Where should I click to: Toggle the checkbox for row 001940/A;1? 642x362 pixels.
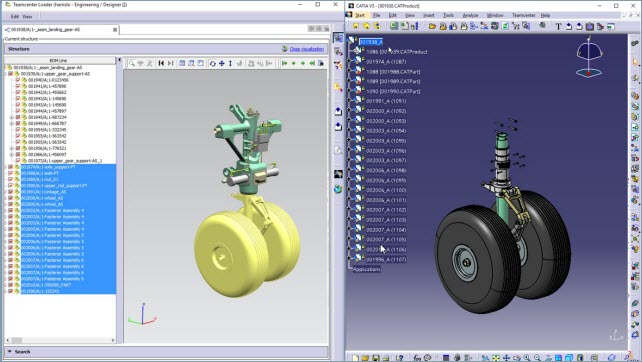click(x=18, y=80)
